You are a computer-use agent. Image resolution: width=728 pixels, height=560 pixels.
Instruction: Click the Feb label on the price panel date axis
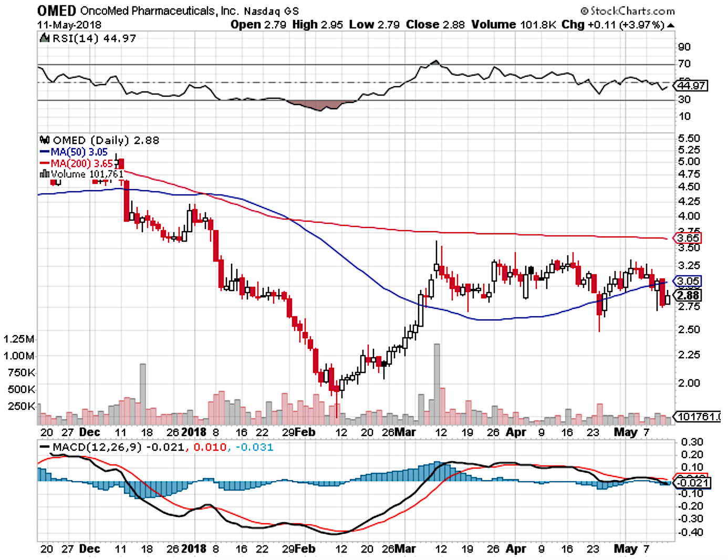tap(305, 432)
